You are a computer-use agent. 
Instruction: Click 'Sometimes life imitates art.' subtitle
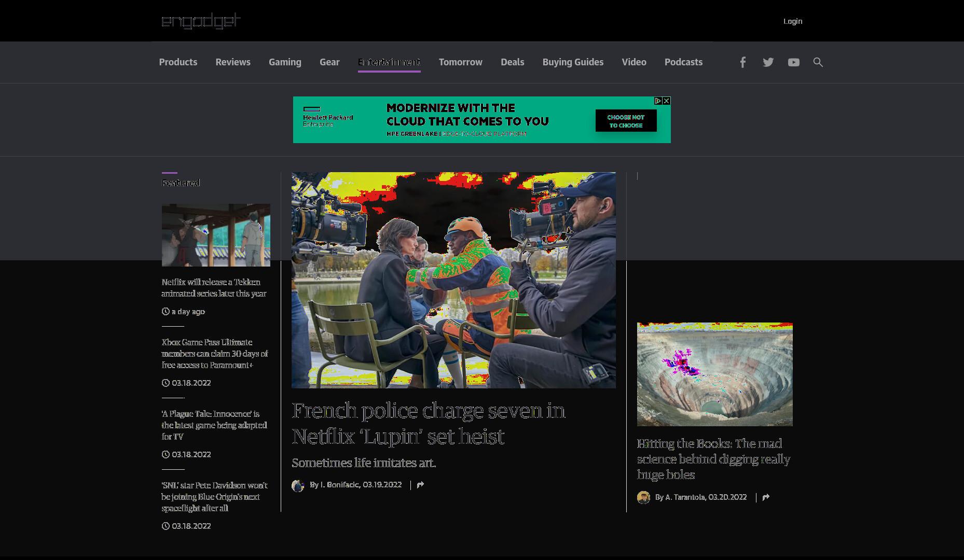tap(364, 463)
